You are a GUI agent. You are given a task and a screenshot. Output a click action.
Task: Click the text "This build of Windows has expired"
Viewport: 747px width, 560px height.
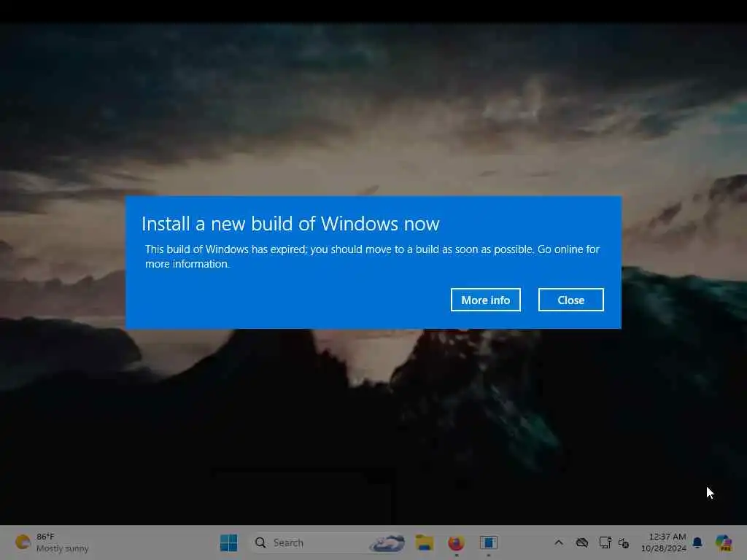click(226, 249)
